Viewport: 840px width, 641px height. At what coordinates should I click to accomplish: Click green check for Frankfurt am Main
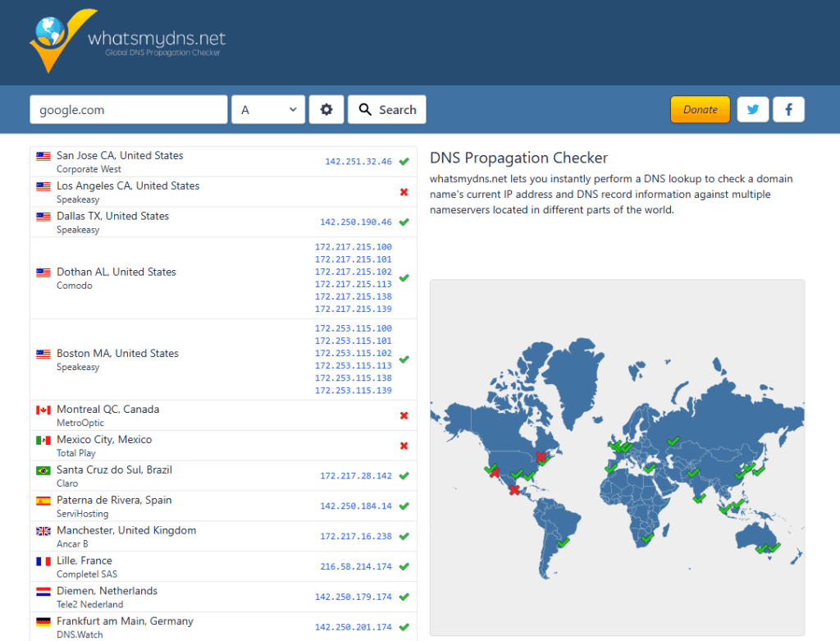[x=404, y=627]
